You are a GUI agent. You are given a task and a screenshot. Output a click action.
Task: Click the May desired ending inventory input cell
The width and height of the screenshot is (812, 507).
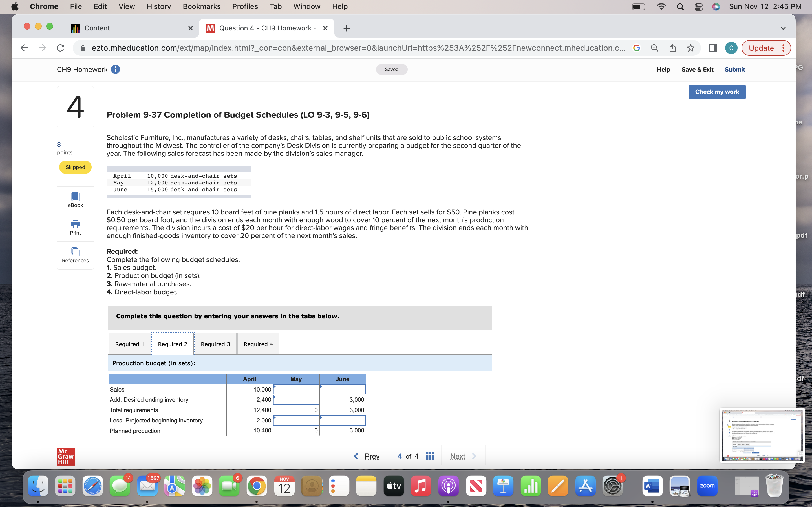pyautogui.click(x=296, y=399)
